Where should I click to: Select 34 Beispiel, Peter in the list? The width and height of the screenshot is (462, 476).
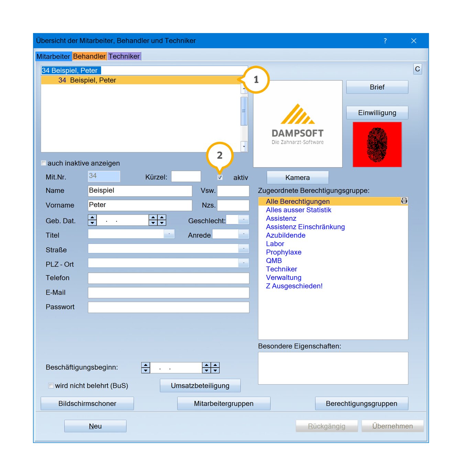[x=141, y=80]
